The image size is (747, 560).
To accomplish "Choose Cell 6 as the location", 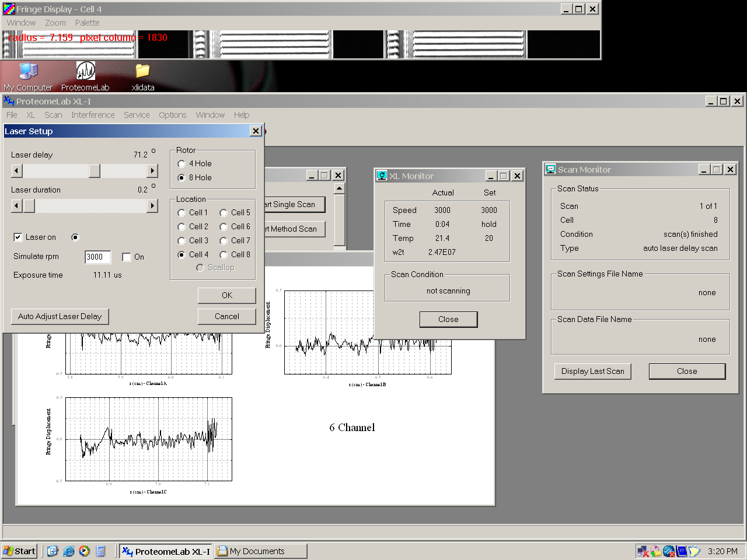I will 224,227.
